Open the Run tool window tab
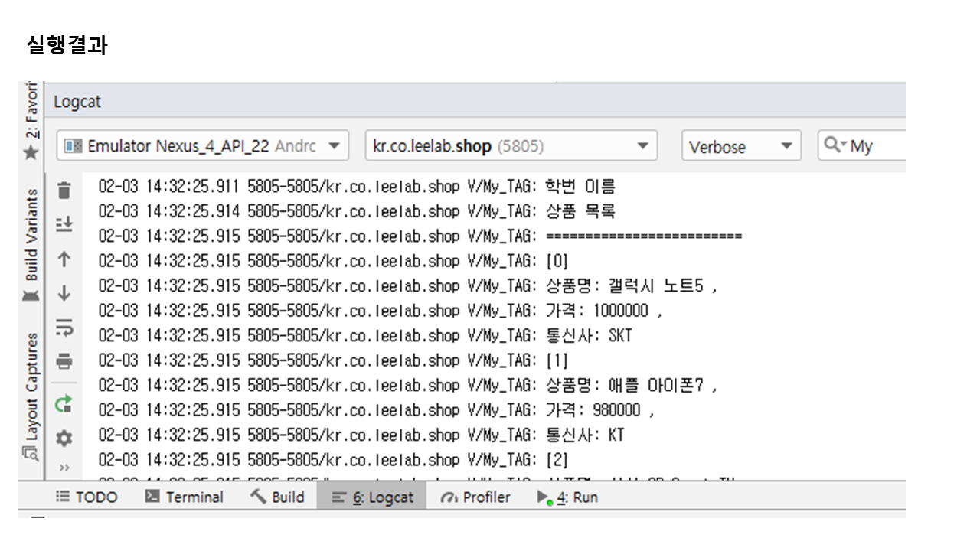The image size is (980, 551). click(x=567, y=497)
